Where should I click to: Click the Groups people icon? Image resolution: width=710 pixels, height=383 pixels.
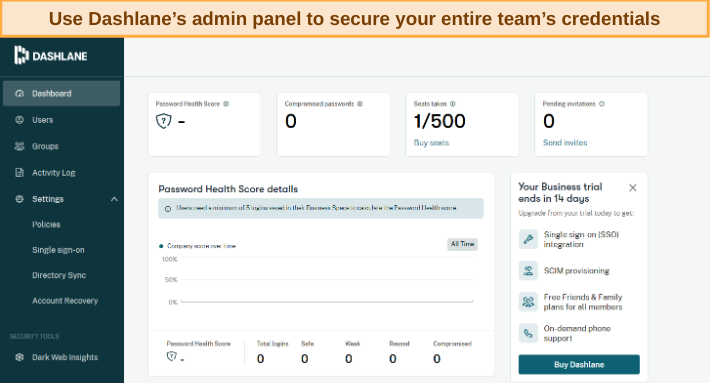19,146
